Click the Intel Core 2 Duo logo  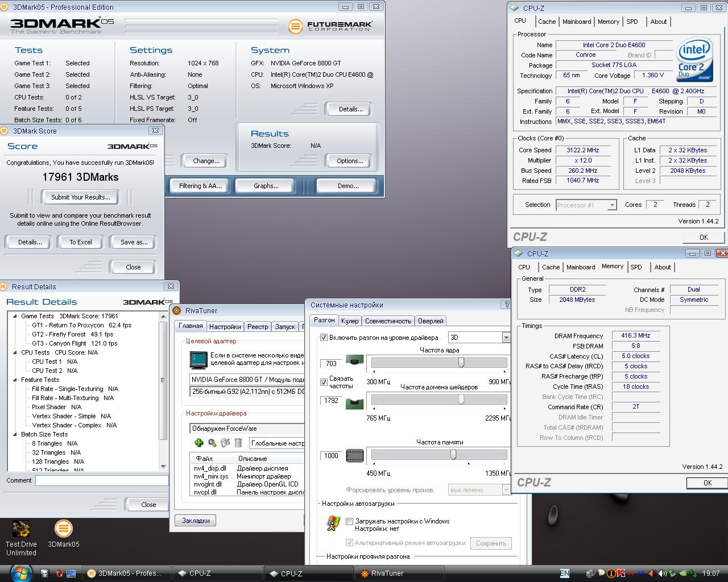click(694, 60)
